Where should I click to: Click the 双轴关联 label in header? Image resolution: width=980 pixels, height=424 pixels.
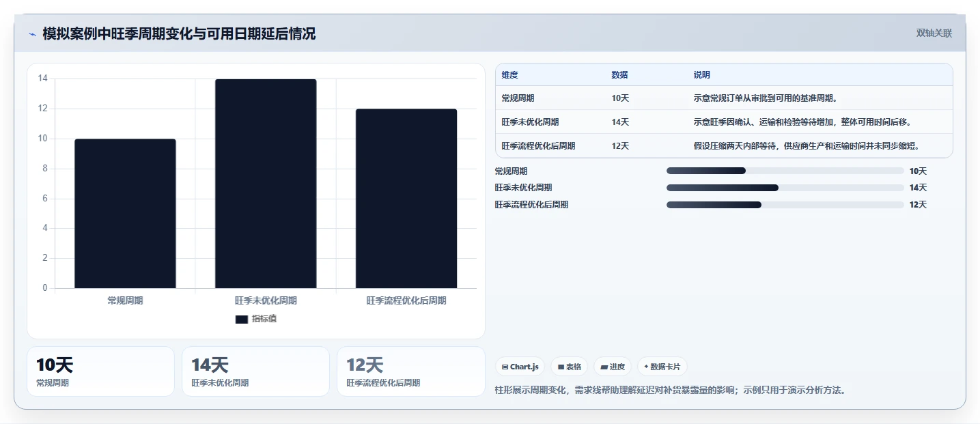934,33
